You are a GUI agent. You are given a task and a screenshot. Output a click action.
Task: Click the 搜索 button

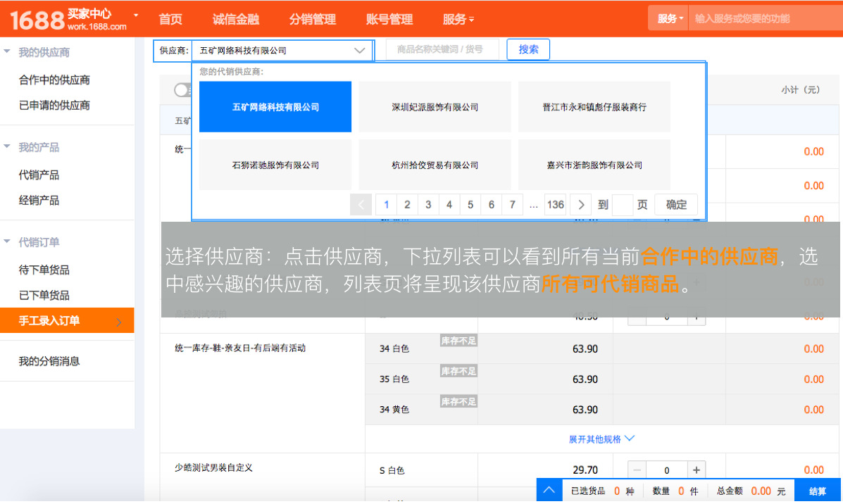528,49
